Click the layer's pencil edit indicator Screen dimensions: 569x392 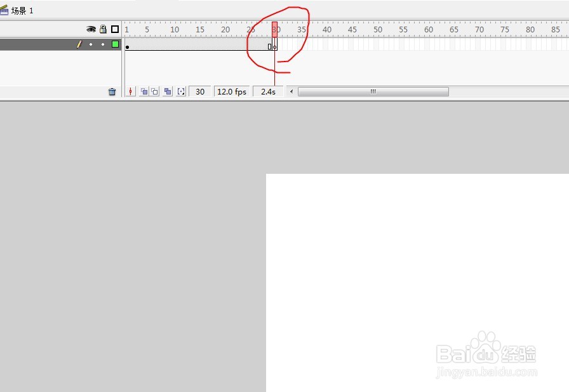point(79,44)
